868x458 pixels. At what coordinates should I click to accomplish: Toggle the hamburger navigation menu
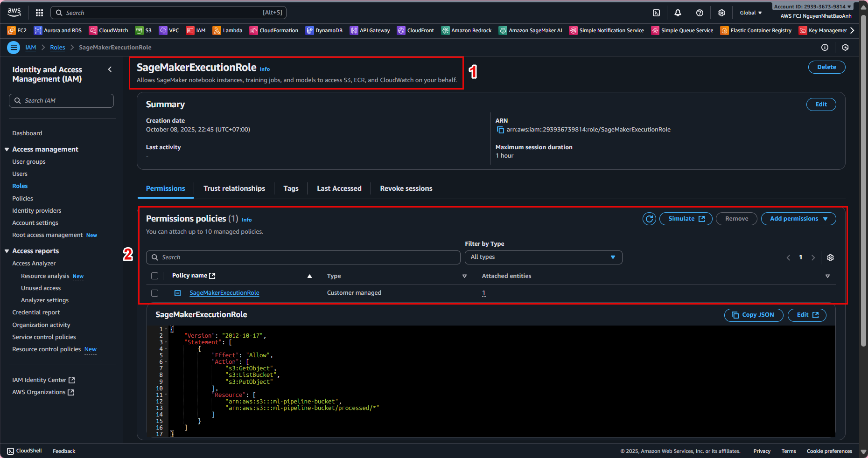tap(14, 48)
